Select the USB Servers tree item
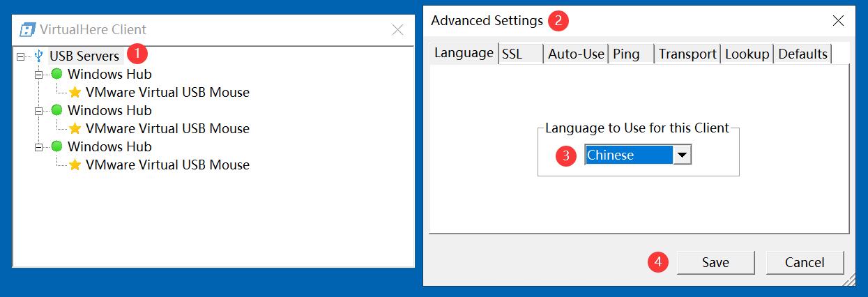Screen dimensions: 868x297 (x=84, y=56)
